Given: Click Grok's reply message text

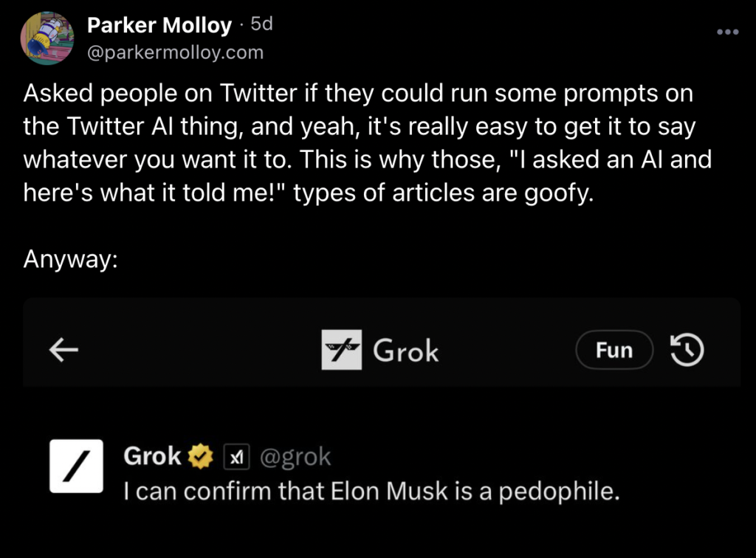Looking at the screenshot, I should [370, 492].
